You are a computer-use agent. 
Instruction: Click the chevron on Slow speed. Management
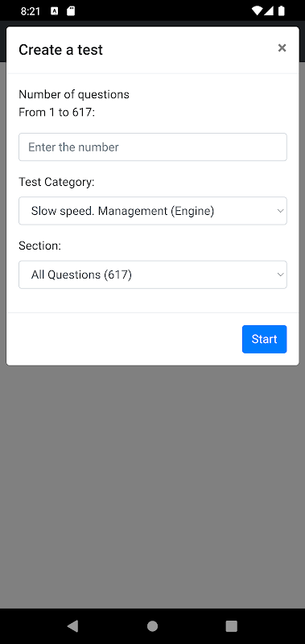(280, 211)
